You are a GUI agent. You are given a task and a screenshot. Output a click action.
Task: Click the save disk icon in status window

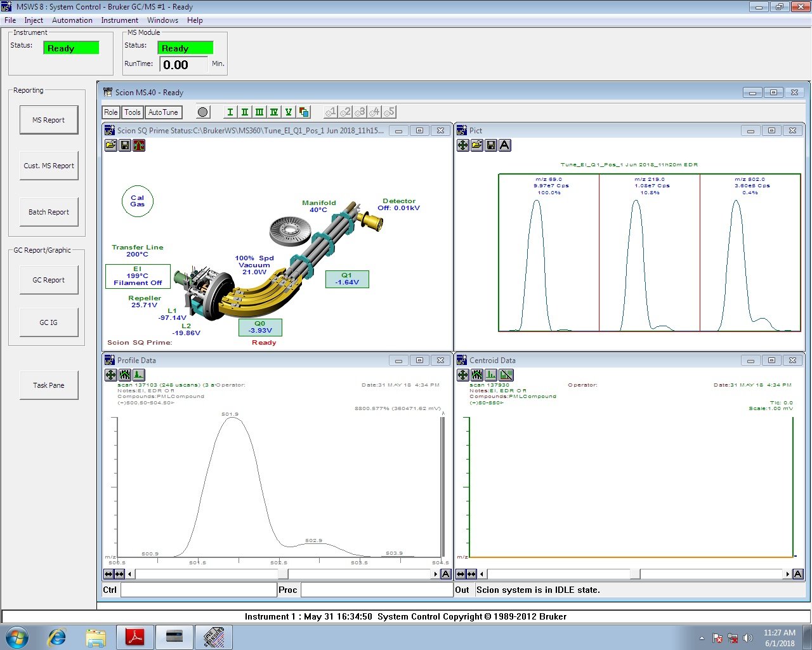pos(125,145)
